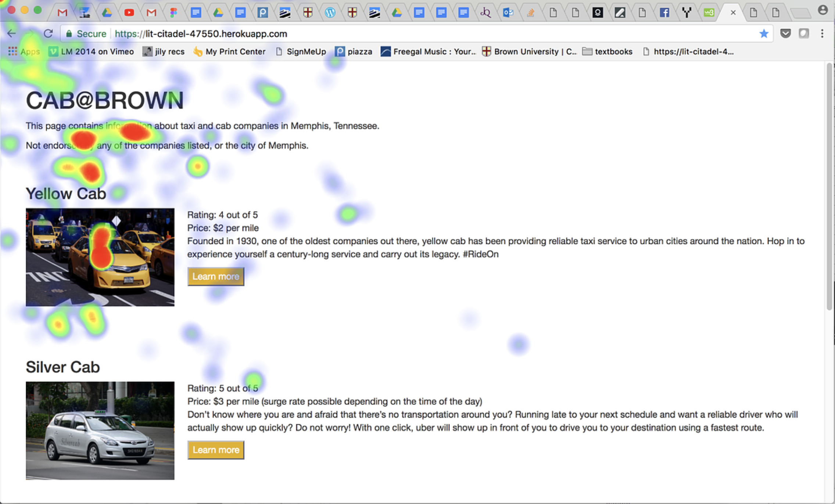This screenshot has width=835, height=504.
Task: Click the Yellow Cab taxi photo
Action: (x=100, y=257)
